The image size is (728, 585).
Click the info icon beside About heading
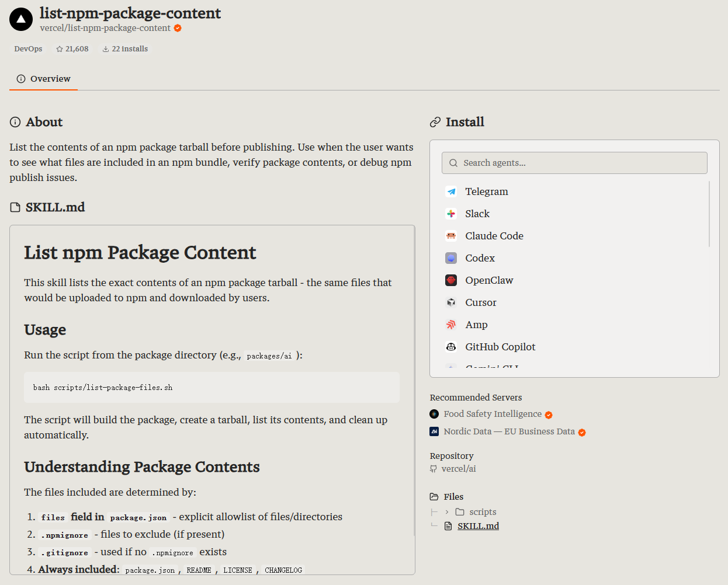(x=15, y=122)
